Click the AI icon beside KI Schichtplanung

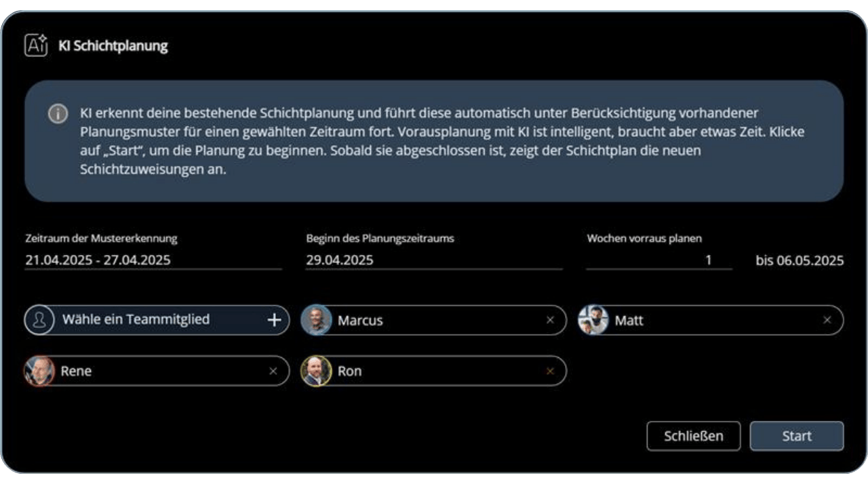pos(36,45)
